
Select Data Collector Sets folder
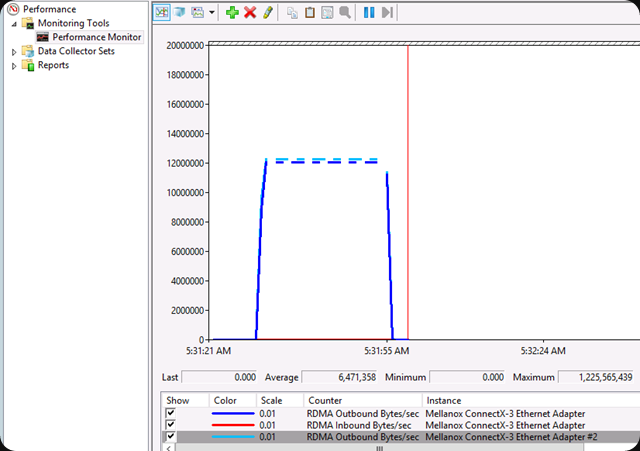point(76,51)
